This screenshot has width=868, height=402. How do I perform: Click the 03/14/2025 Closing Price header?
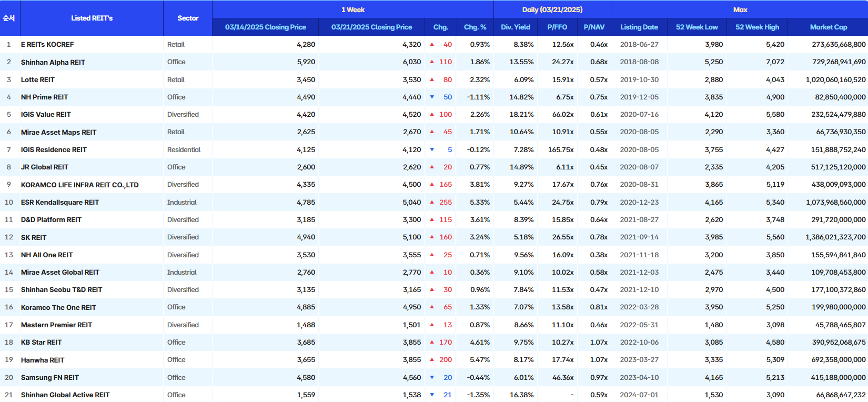pos(265,27)
